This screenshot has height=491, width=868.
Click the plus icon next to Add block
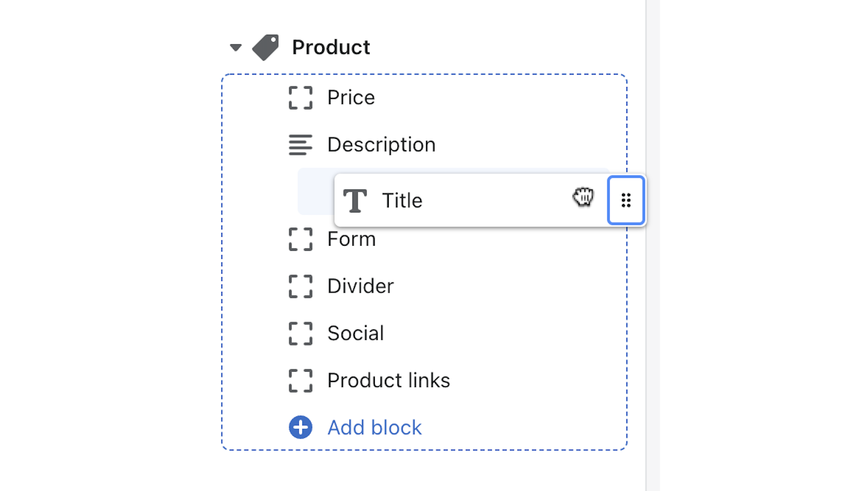300,427
